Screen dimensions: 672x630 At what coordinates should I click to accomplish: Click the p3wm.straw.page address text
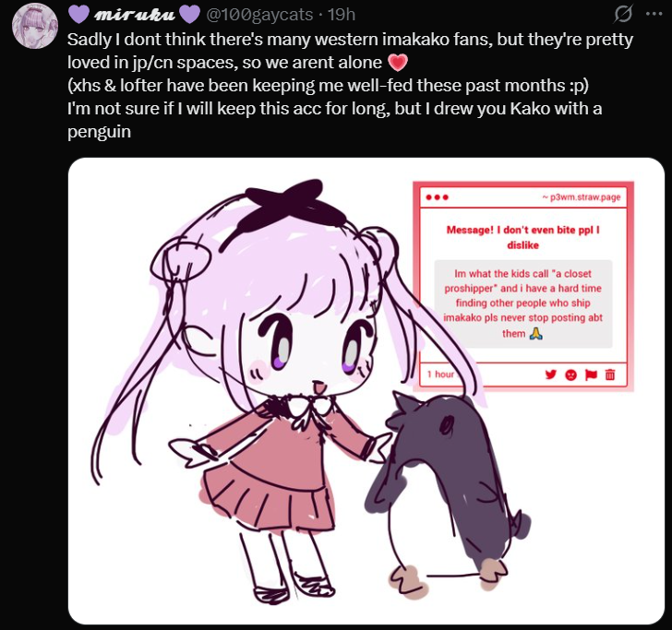[582, 197]
